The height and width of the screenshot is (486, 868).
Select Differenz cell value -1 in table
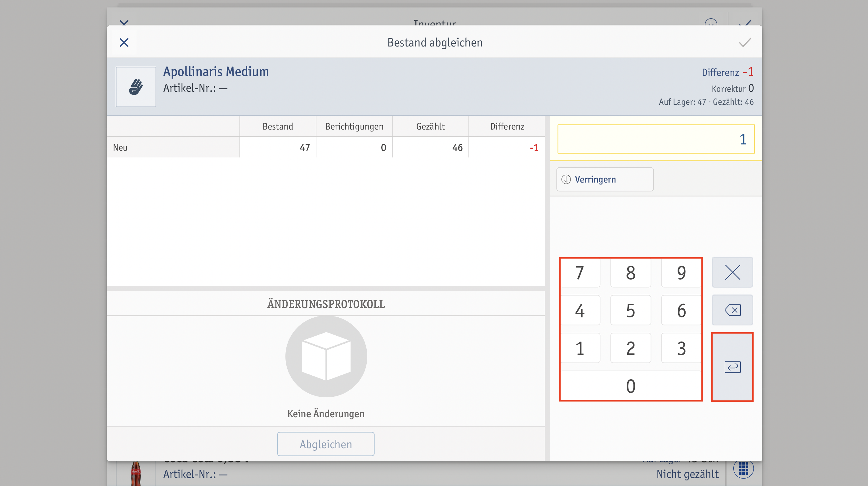click(x=507, y=148)
